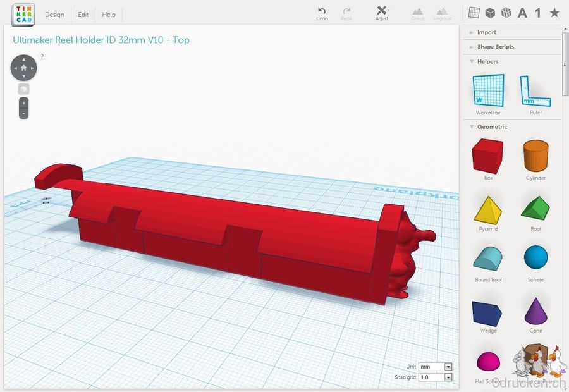Select the Cylinder shape tool
The image size is (569, 392).
pyautogui.click(x=535, y=156)
